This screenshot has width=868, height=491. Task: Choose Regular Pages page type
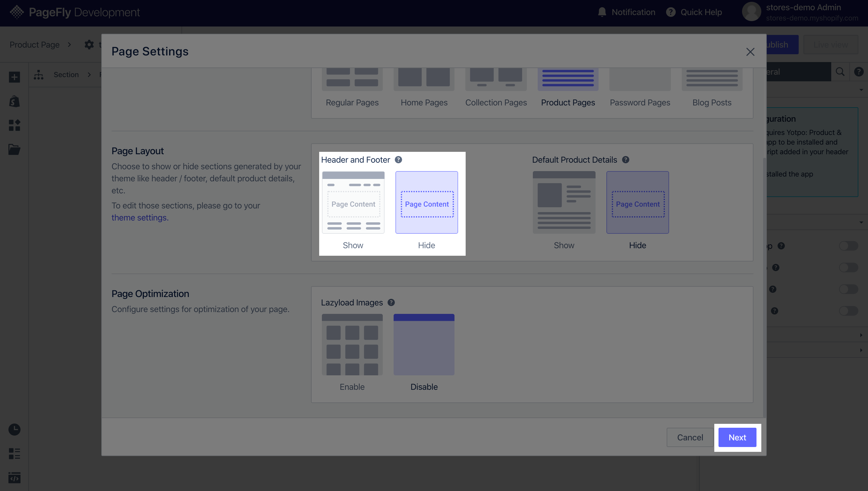352,88
